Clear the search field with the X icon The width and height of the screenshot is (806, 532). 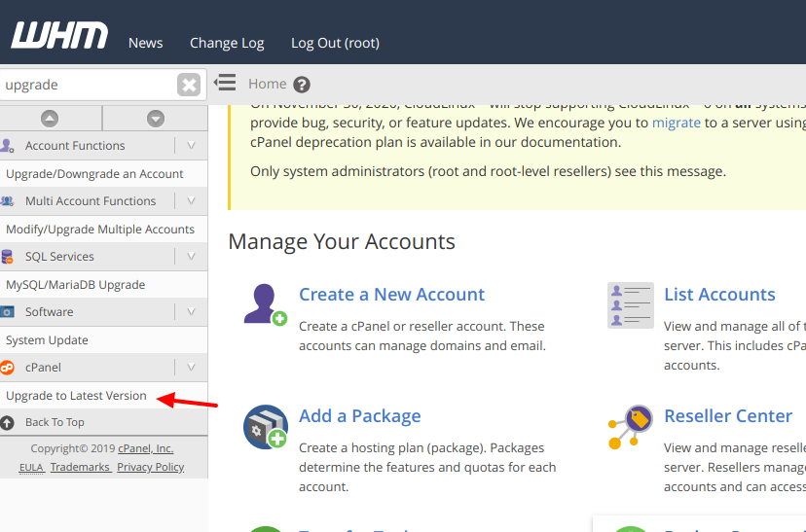pos(189,85)
